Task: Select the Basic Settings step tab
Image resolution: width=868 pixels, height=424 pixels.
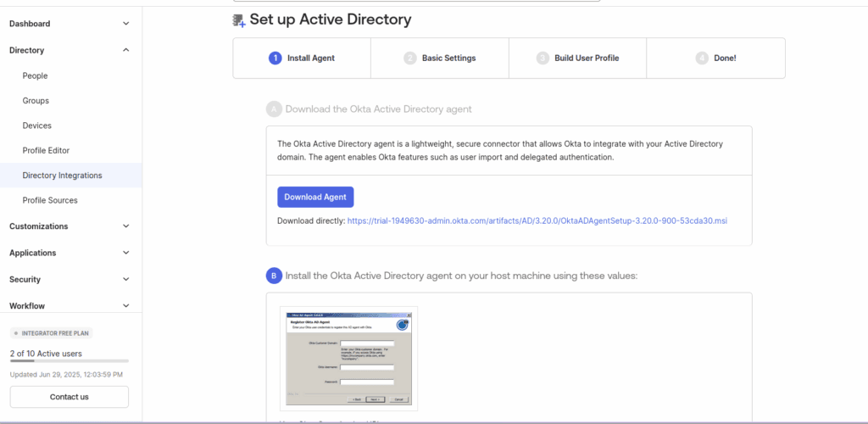Action: click(440, 59)
